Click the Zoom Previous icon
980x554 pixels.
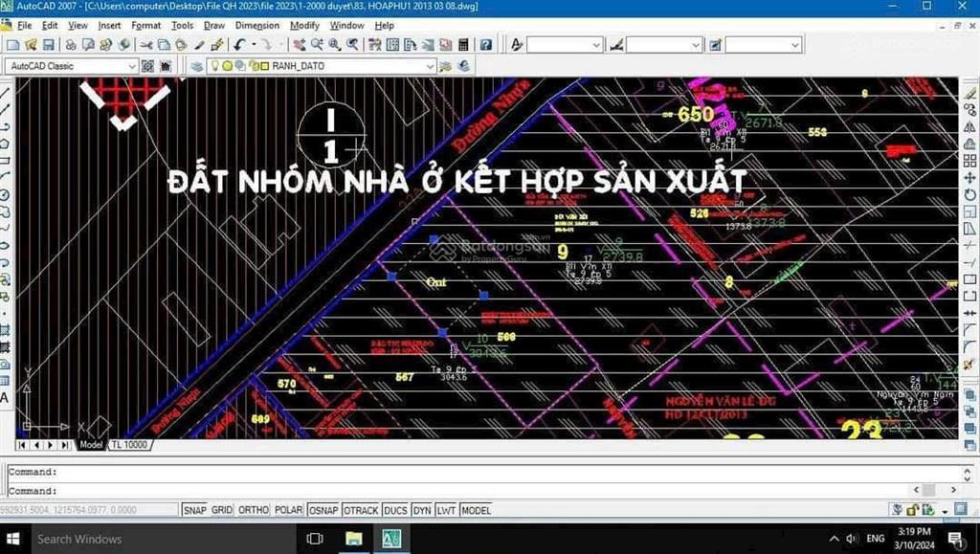(x=353, y=45)
